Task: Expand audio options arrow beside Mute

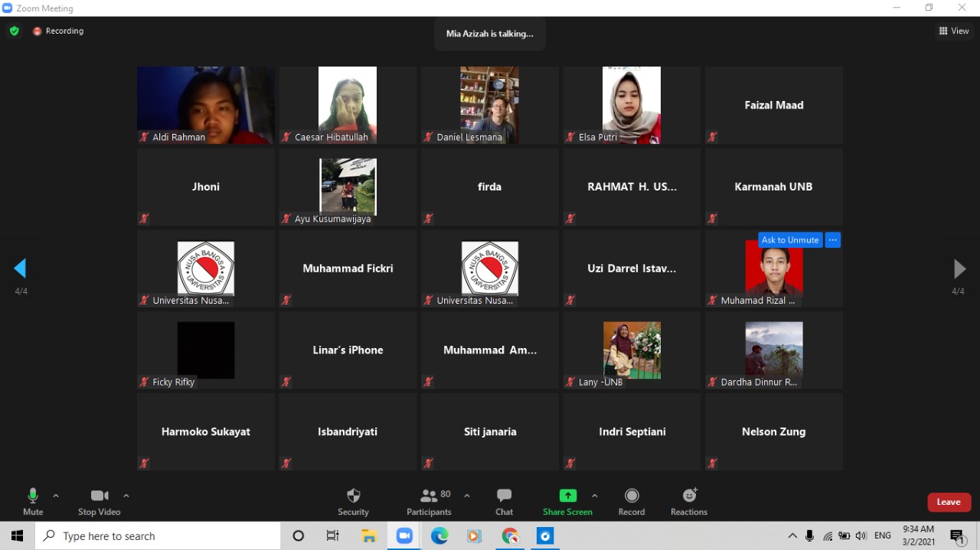Action: (56, 496)
